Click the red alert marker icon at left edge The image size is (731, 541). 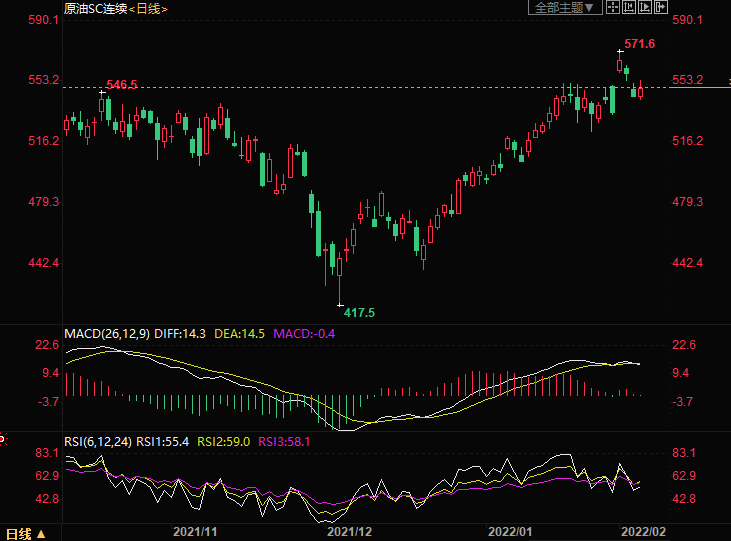tap(3, 437)
